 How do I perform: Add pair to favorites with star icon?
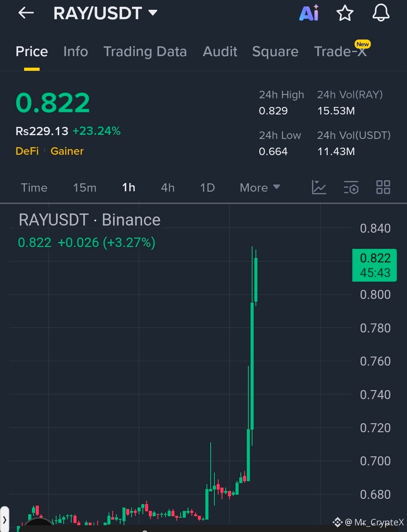pyautogui.click(x=345, y=13)
